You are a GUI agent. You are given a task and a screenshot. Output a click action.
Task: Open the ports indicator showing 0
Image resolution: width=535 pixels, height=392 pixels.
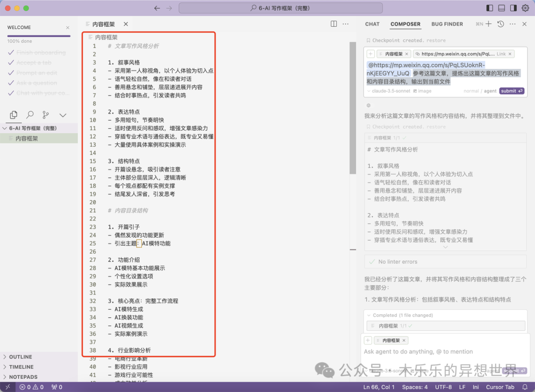click(56, 387)
